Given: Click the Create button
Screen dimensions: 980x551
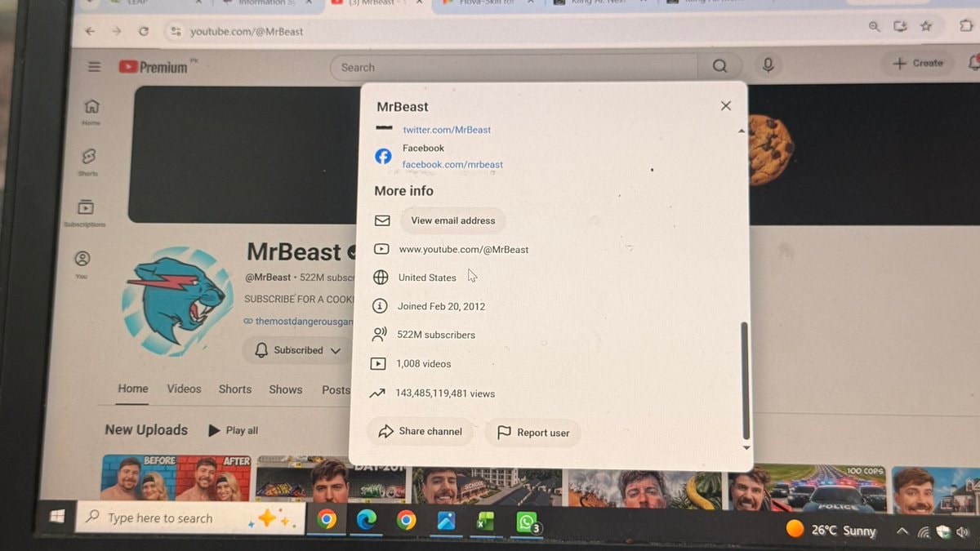Looking at the screenshot, I should 917,63.
